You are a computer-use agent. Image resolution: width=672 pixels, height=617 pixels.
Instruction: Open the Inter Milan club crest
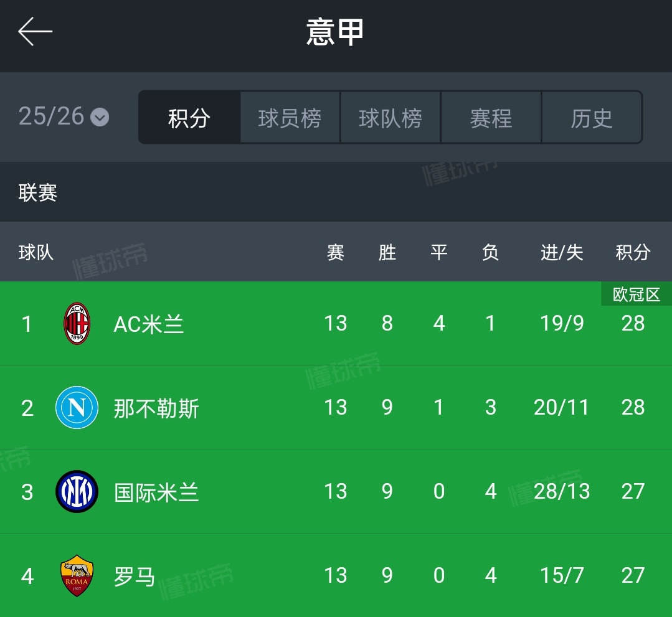pyautogui.click(x=77, y=491)
